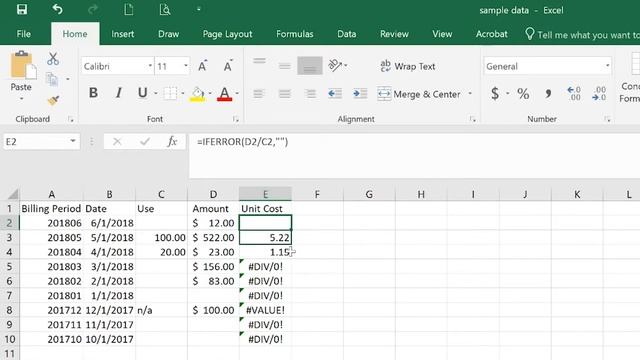Increase font size with the larger A
This screenshot has width=640, height=360.
point(202,66)
